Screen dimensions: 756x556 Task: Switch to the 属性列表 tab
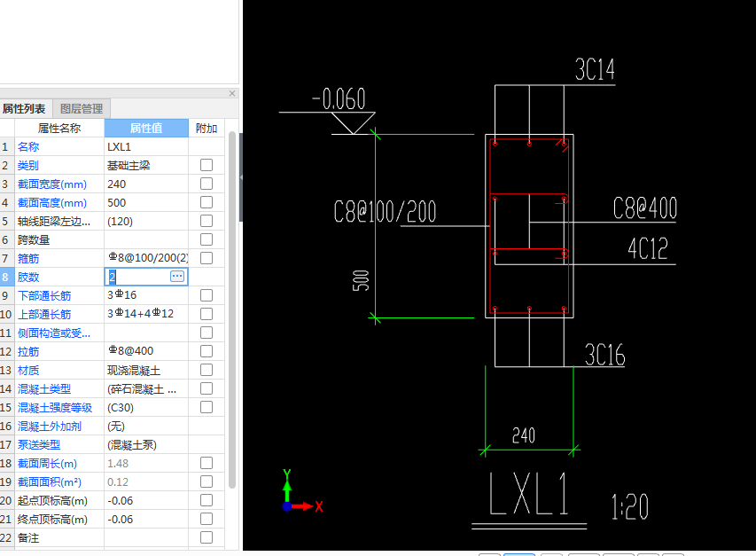[24, 108]
